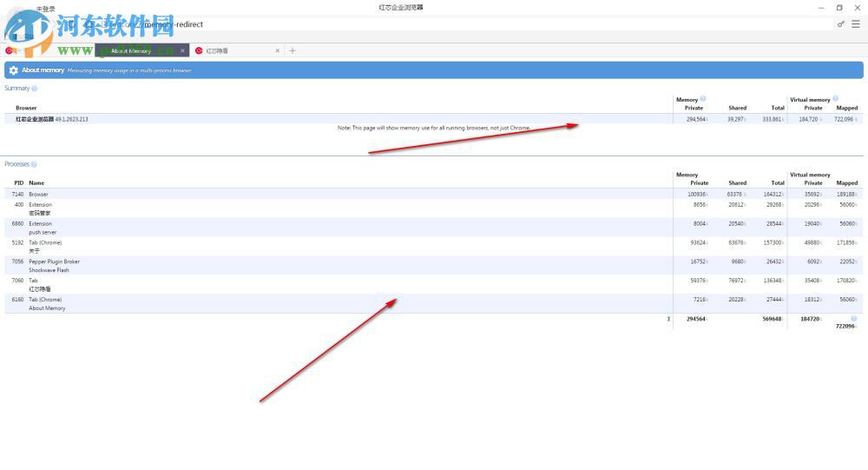Screen dimensions: 868x470
Task: Click the Shockwave Flash private memory 16752
Action: click(698, 261)
